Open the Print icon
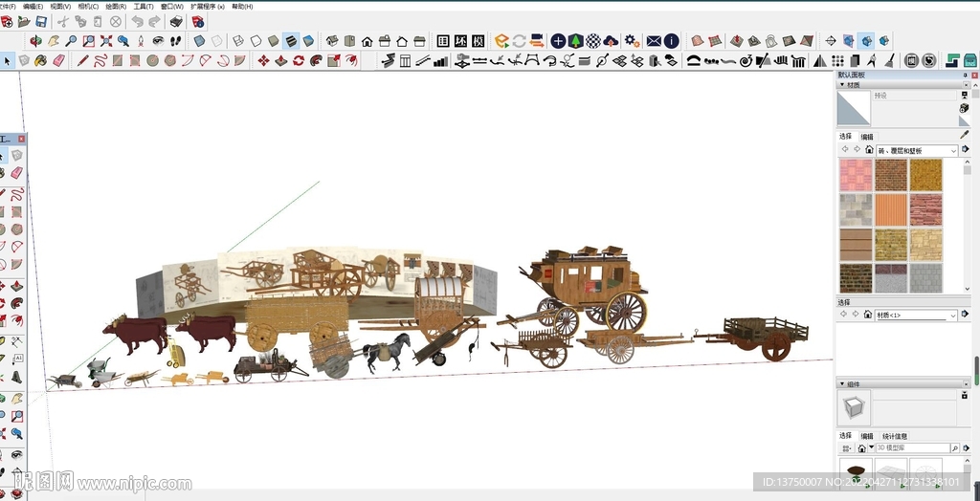The height and width of the screenshot is (501, 980). (x=176, y=21)
